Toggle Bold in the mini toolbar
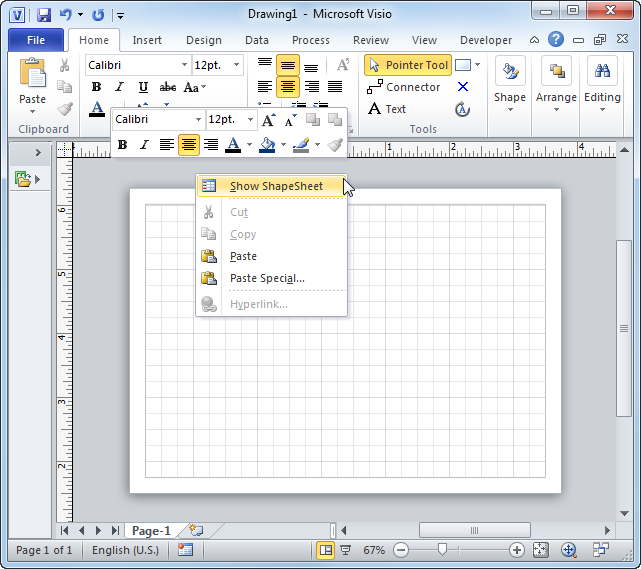641x569 pixels. pos(122,145)
